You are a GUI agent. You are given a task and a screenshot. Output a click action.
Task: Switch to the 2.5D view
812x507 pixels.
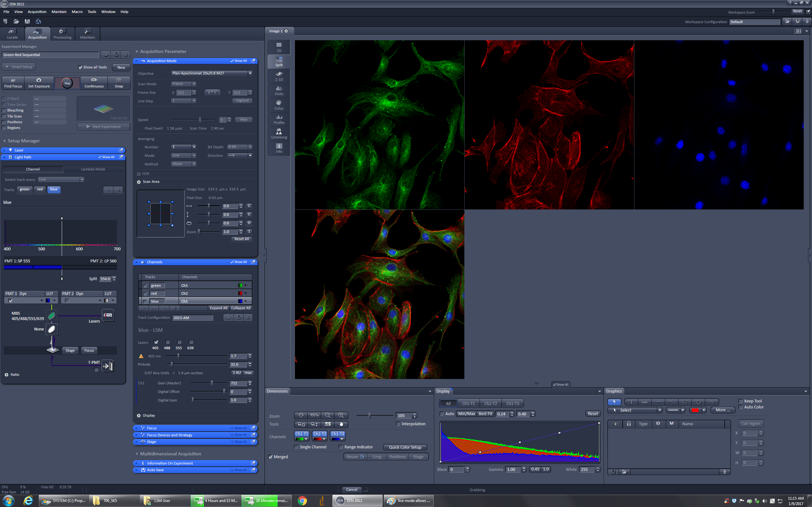click(279, 76)
